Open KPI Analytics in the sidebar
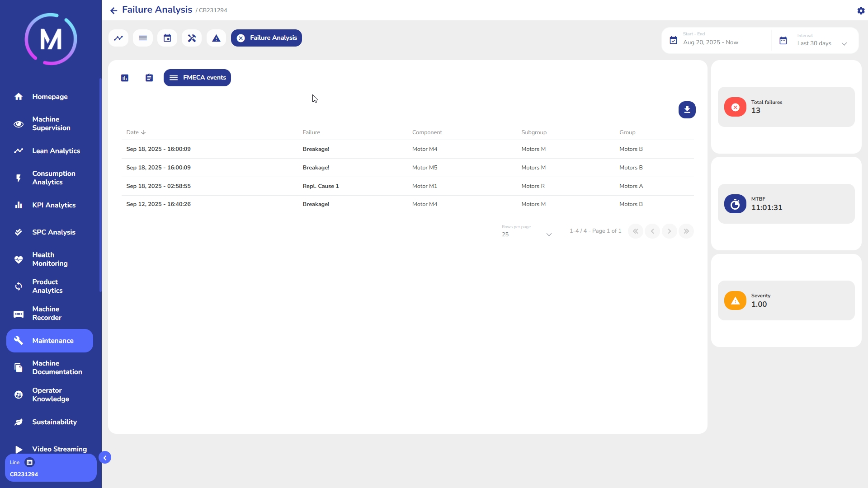Image resolution: width=868 pixels, height=488 pixels. 53,205
